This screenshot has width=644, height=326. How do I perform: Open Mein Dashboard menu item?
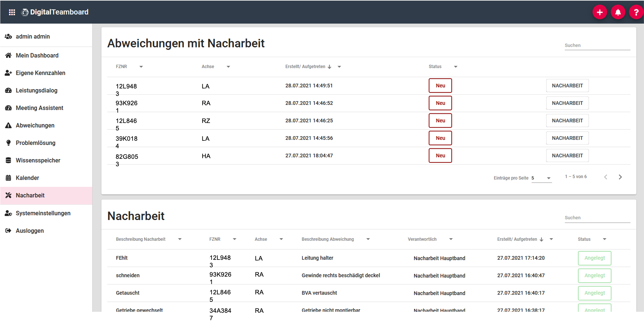46,55
